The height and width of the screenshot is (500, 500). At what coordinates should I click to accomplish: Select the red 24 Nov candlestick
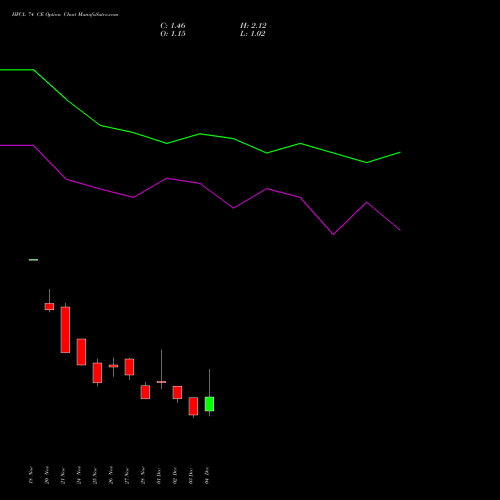pyautogui.click(x=81, y=352)
